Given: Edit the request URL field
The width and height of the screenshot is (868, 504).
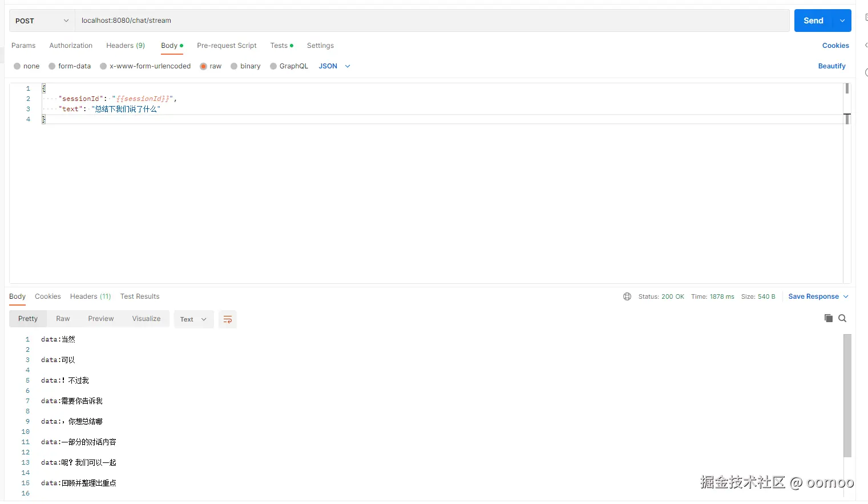Looking at the screenshot, I should click(x=432, y=21).
